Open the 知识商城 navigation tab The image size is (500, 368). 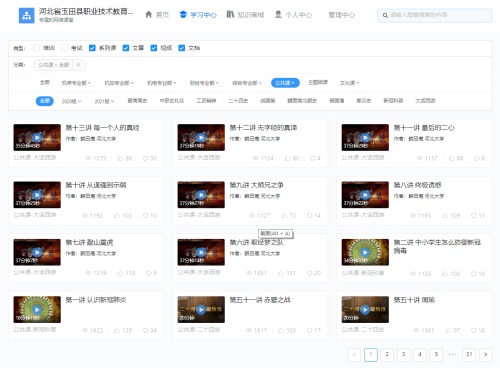[245, 15]
